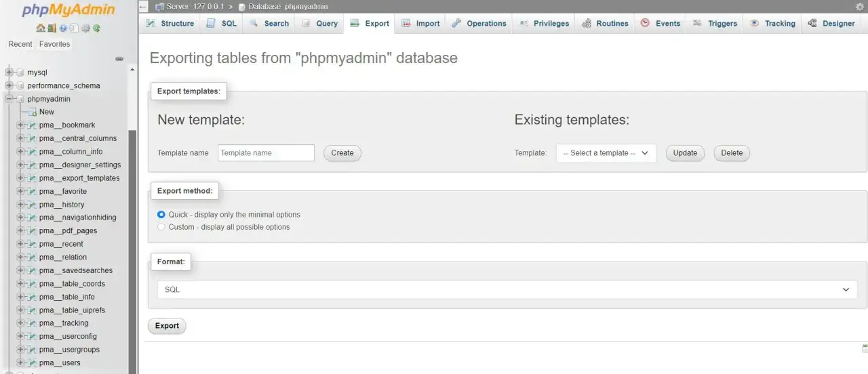Click the Update template button
Image resolution: width=868 pixels, height=374 pixels.
tap(685, 153)
